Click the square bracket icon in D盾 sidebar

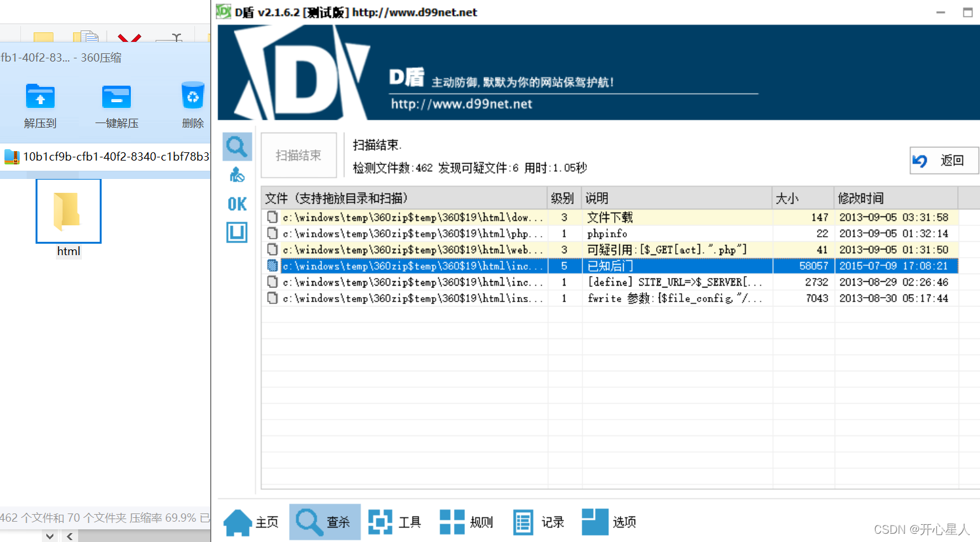[237, 232]
